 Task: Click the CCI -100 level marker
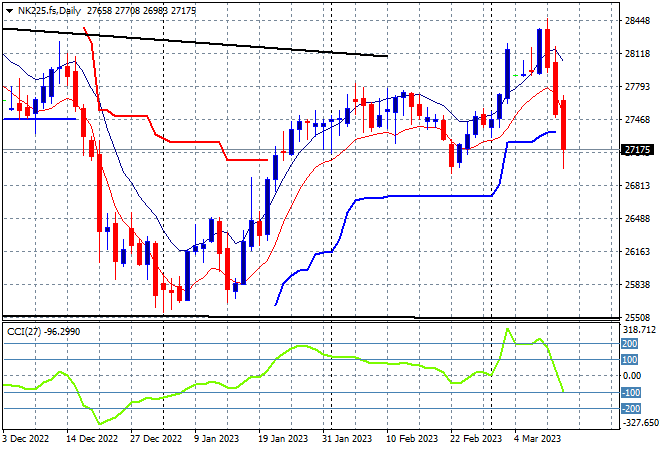point(631,393)
